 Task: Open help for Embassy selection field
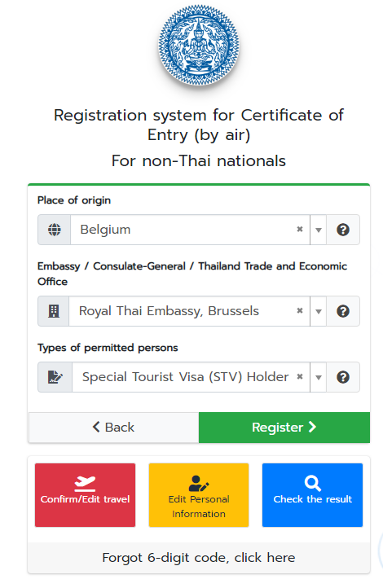pos(343,311)
